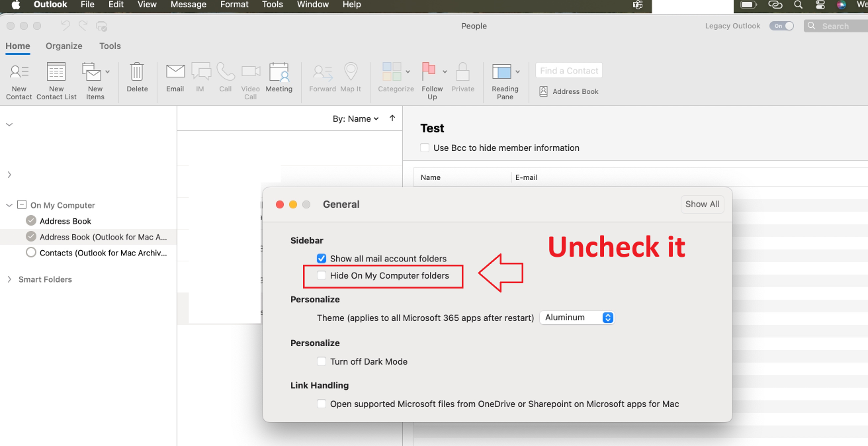Viewport: 868px width, 446px height.
Task: Close the General preferences window
Action: (x=280, y=204)
